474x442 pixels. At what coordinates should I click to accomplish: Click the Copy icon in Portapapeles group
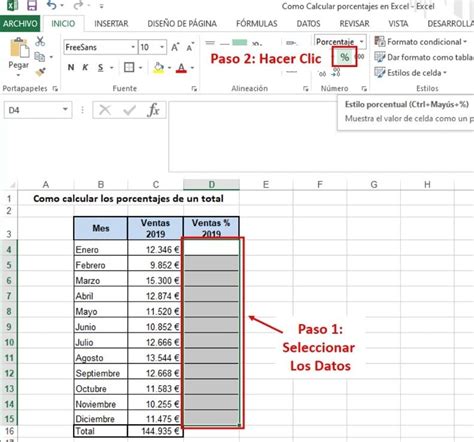(x=40, y=57)
